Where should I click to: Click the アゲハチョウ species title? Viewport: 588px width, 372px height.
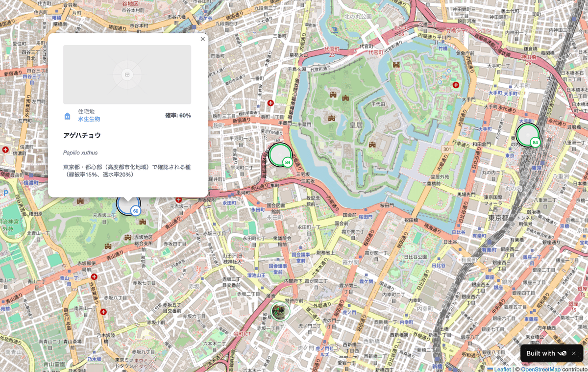pos(82,135)
